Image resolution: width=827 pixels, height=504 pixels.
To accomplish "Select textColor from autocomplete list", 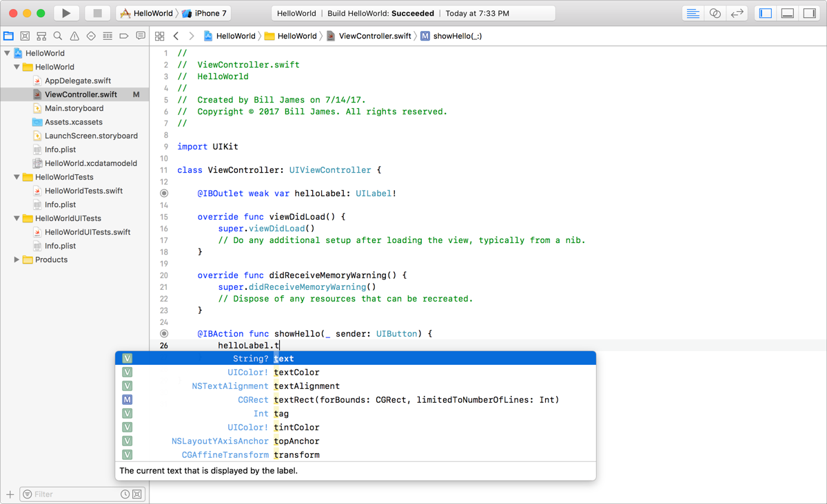I will coord(296,372).
